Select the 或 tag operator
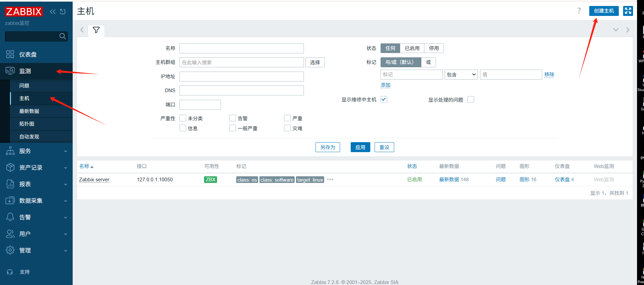Screen dimensions: 644x285 pos(428,62)
